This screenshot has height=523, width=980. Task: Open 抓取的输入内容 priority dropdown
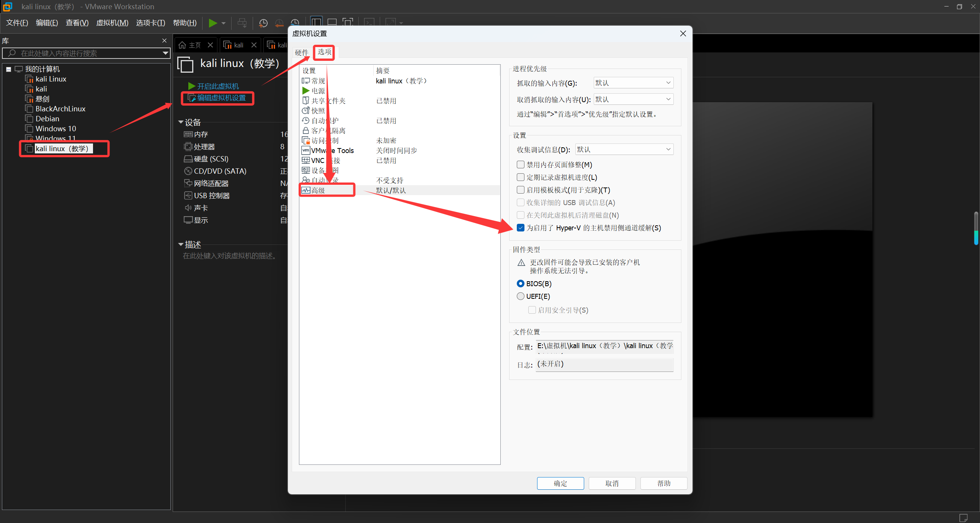coord(633,83)
